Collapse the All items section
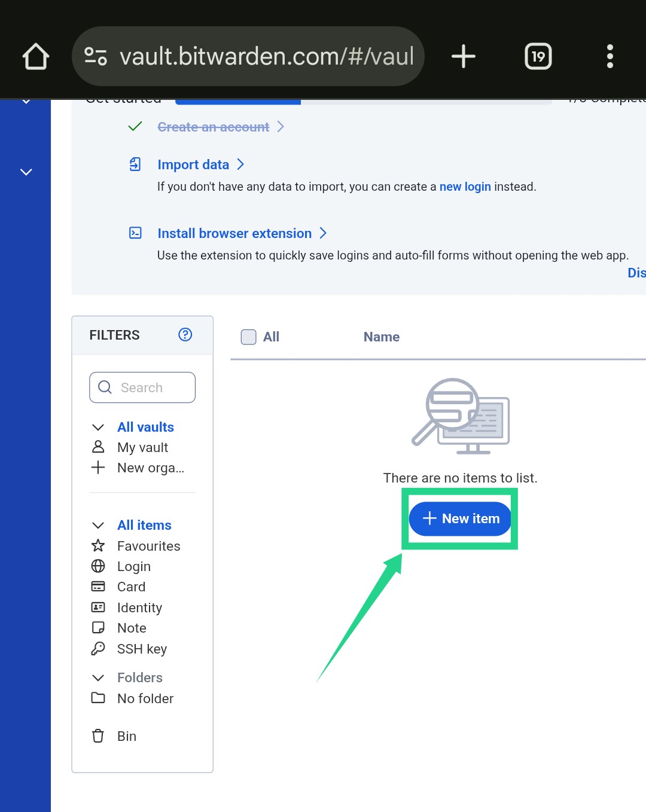Viewport: 646px width, 812px height. click(98, 525)
